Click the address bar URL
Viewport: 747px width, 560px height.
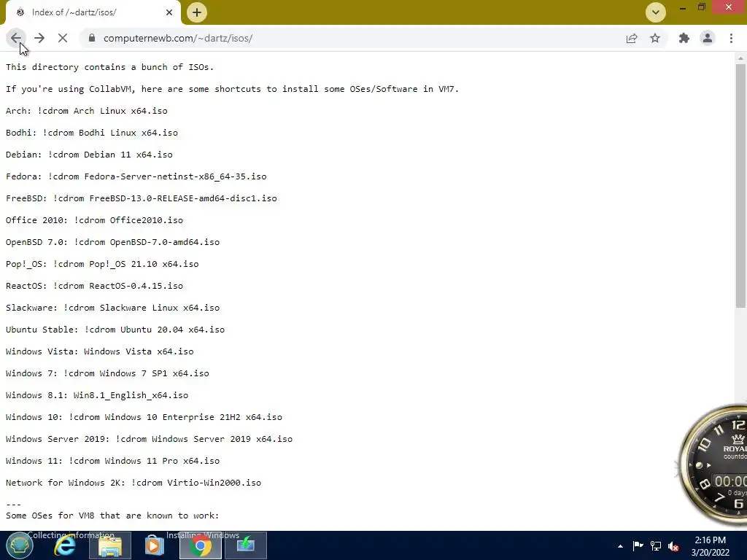pos(178,38)
